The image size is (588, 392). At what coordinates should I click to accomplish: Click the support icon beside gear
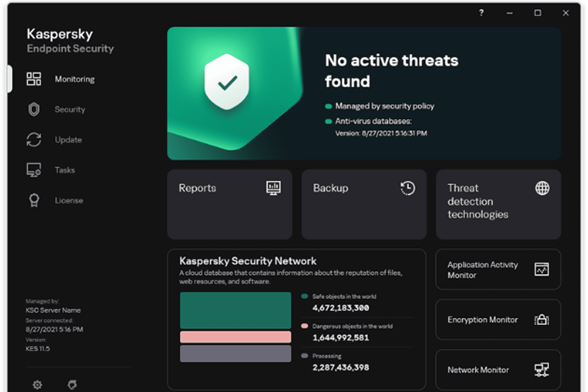click(x=72, y=384)
